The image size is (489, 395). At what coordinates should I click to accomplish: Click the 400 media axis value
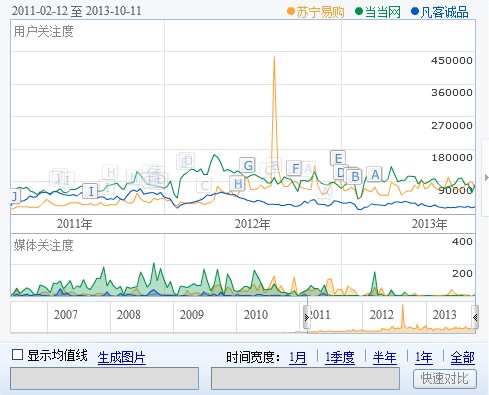tap(462, 241)
